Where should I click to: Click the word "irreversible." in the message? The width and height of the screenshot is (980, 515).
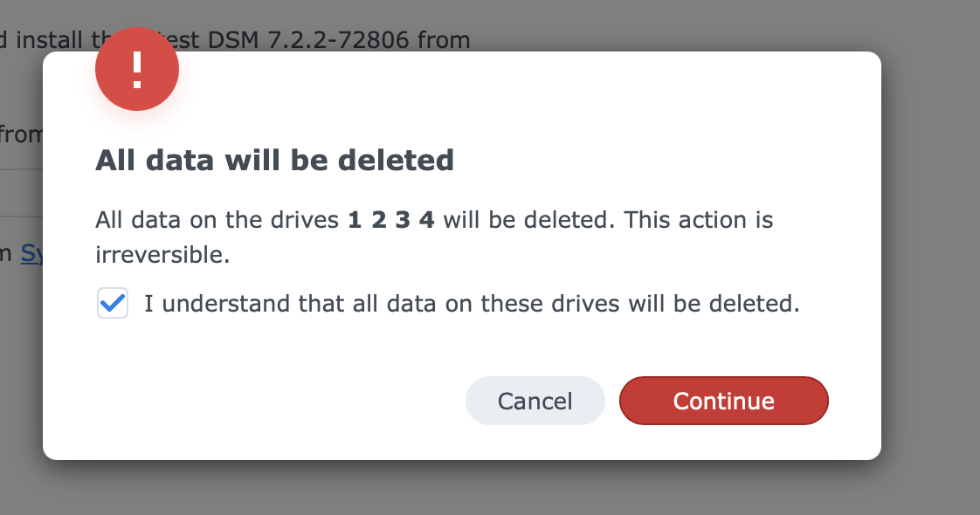click(162, 254)
